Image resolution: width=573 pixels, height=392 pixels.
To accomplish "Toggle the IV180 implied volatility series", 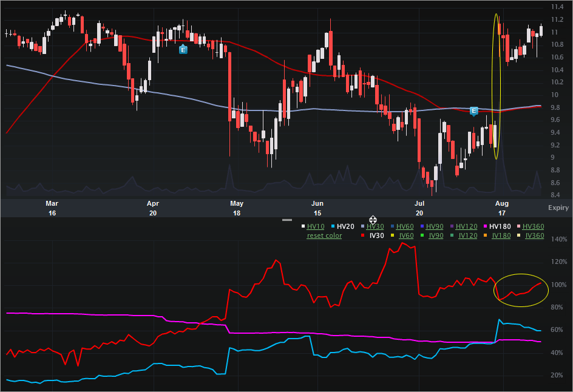I will 501,235.
